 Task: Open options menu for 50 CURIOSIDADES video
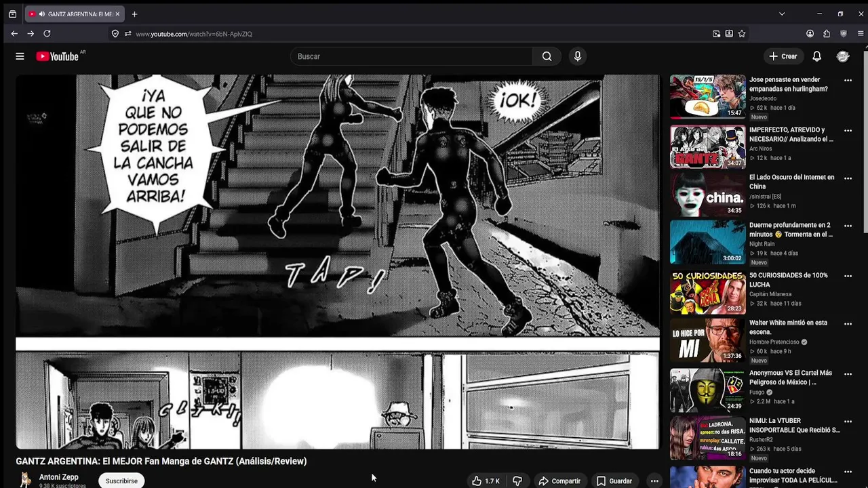point(848,276)
